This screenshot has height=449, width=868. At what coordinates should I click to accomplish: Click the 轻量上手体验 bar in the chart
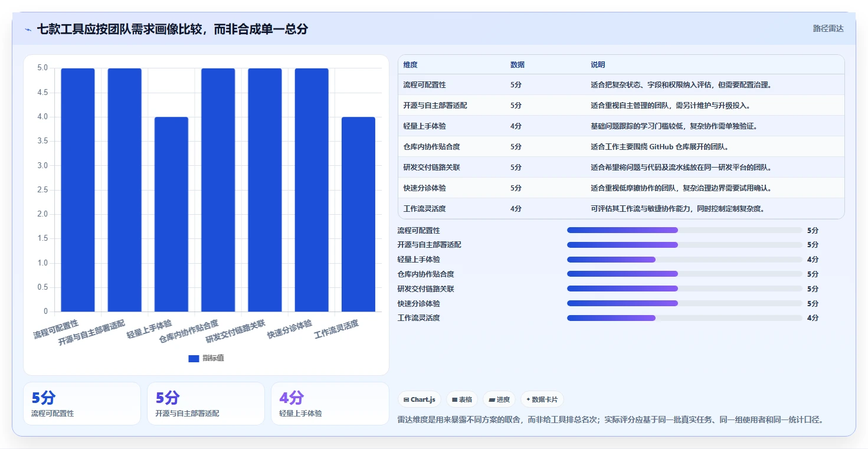click(172, 214)
